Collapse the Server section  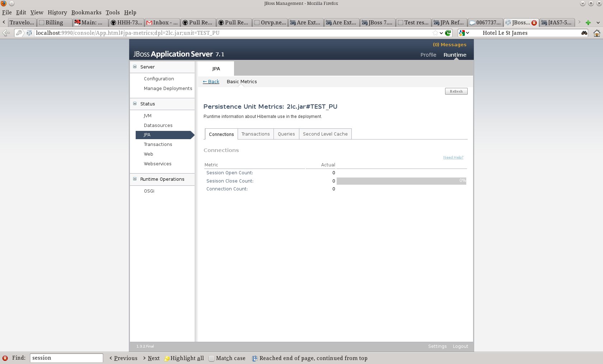coord(135,67)
